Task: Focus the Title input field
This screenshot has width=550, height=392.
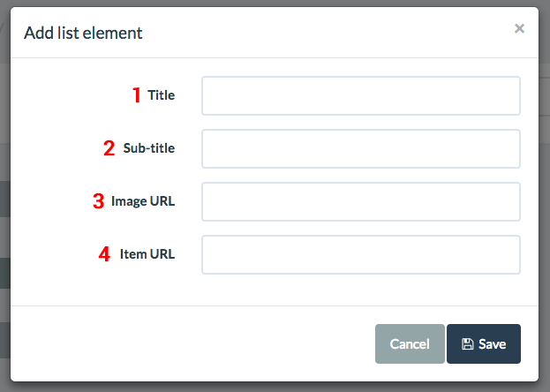Action: pyautogui.click(x=360, y=95)
